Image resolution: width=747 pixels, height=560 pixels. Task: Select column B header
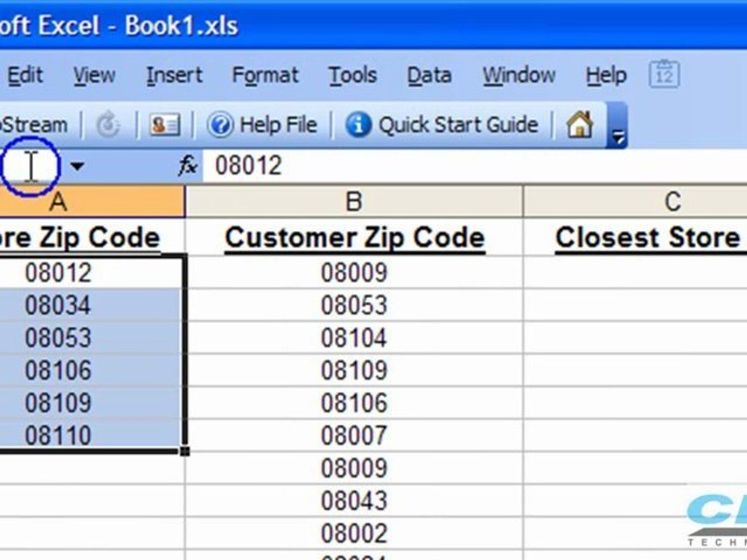[354, 202]
